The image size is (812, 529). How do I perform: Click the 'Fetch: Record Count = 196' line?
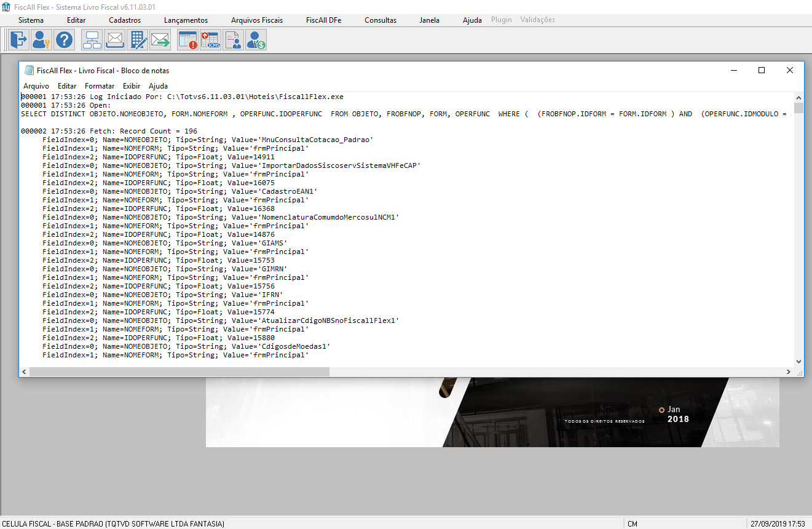click(109, 131)
